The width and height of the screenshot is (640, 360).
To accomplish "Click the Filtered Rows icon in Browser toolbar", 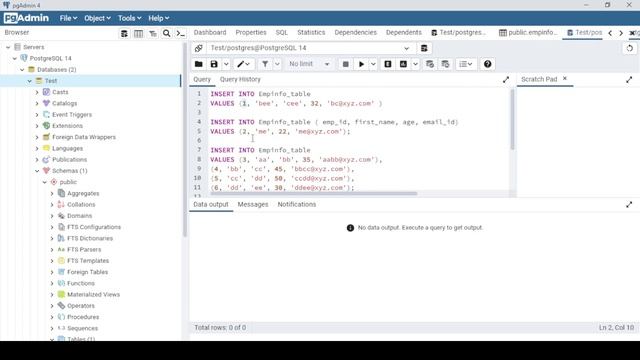I will (x=153, y=33).
